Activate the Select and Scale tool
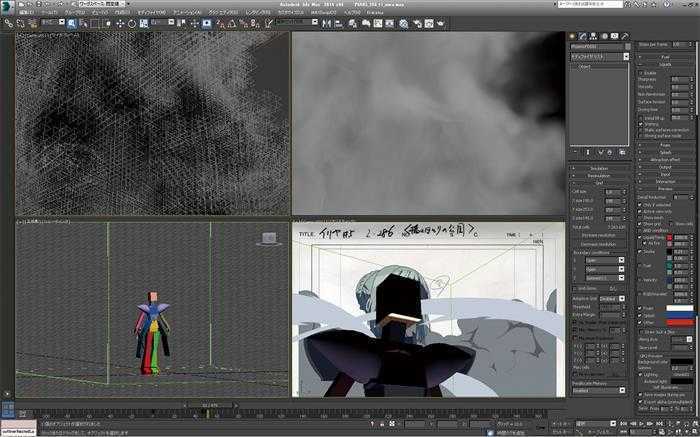The image size is (700, 437). pyautogui.click(x=143, y=23)
